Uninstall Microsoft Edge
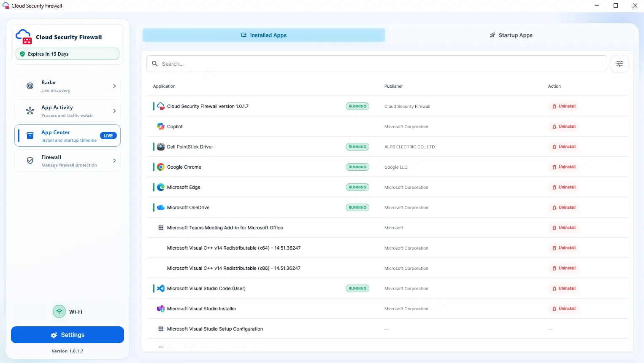The height and width of the screenshot is (363, 644). coord(564,187)
